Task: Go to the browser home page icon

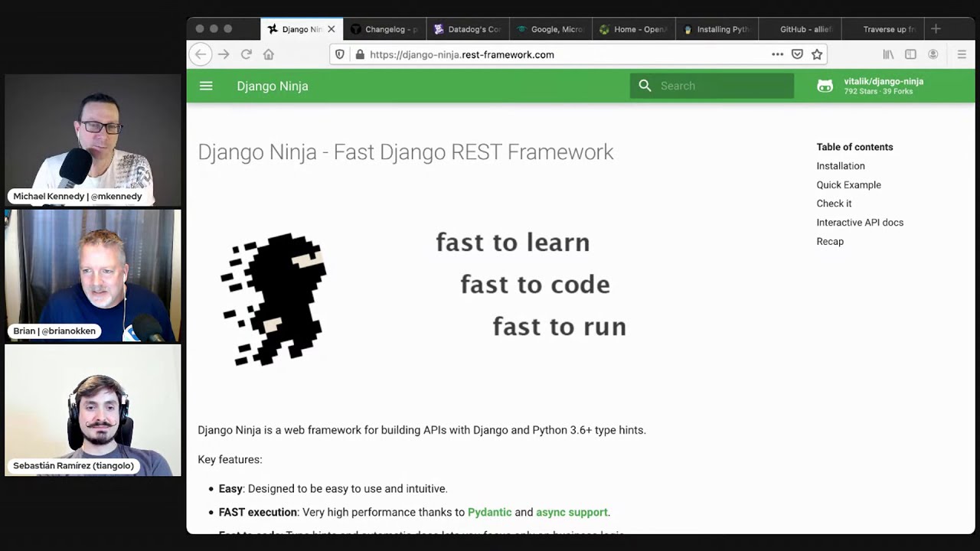Action: [269, 54]
